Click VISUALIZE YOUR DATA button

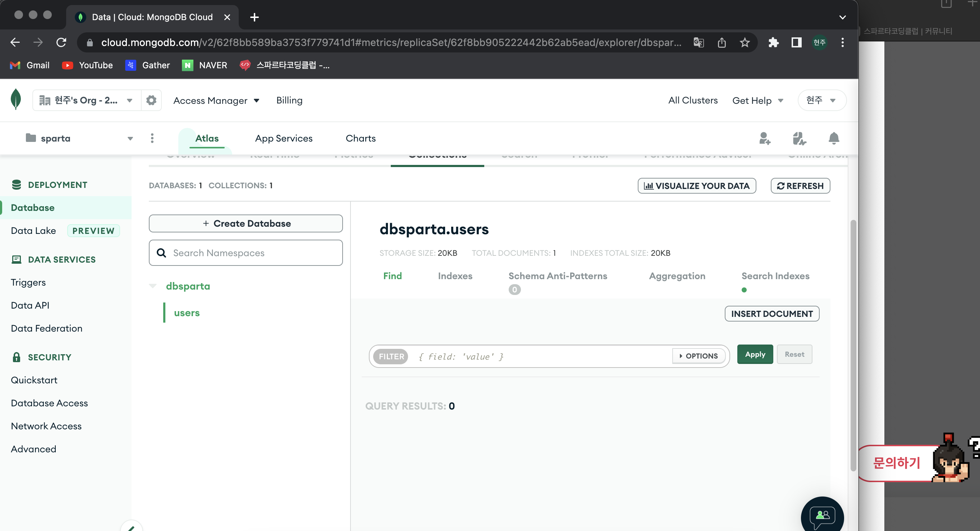(x=697, y=186)
